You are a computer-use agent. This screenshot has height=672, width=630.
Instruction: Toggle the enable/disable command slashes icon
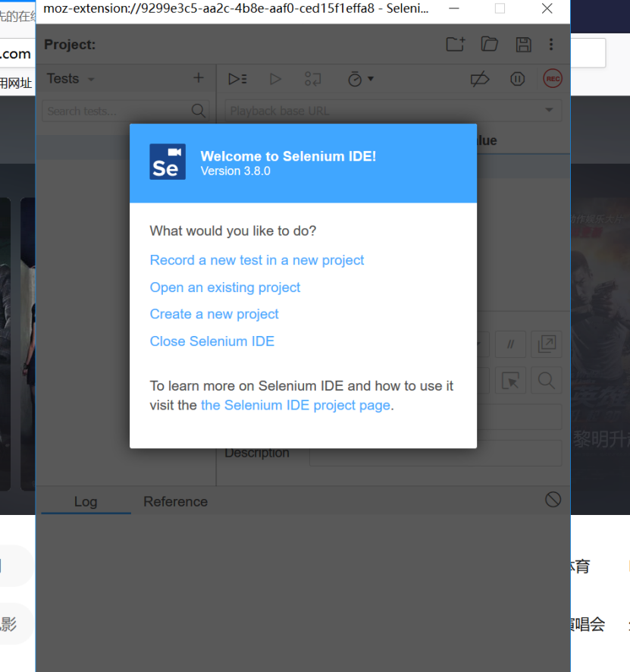click(510, 344)
